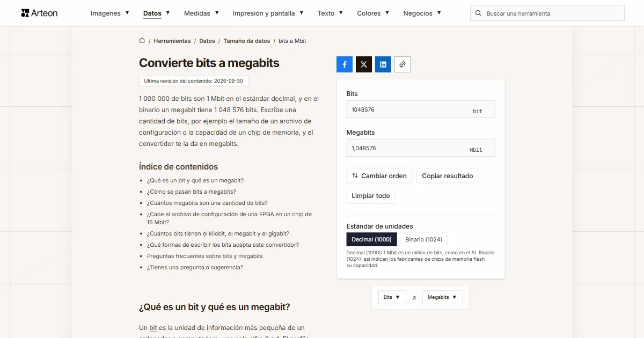Jump to '¿Tienes una pregunta o sugerencia?'
The width and height of the screenshot is (644, 338).
pyautogui.click(x=195, y=267)
